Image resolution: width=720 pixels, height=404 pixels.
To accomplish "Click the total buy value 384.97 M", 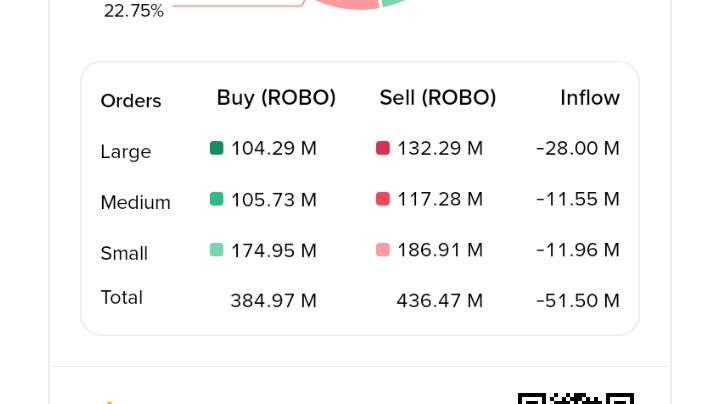I will [x=273, y=300].
